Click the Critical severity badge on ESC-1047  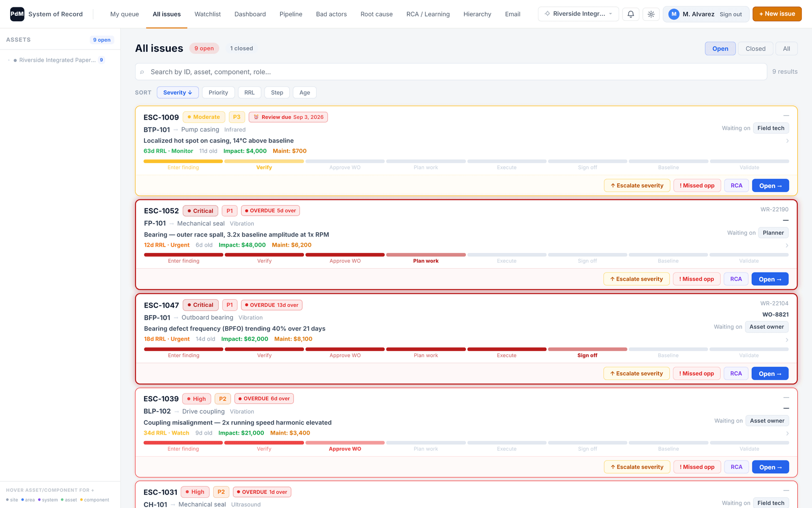[200, 305]
